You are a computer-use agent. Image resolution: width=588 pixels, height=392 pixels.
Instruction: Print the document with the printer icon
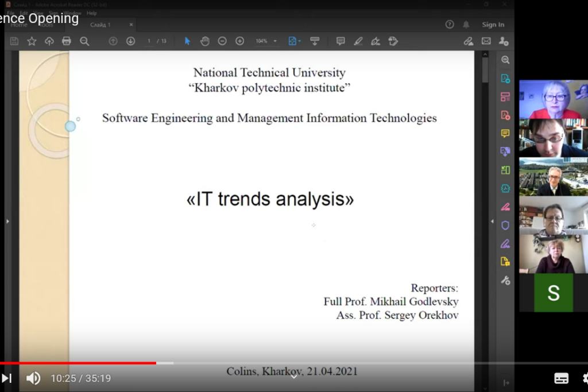click(67, 41)
